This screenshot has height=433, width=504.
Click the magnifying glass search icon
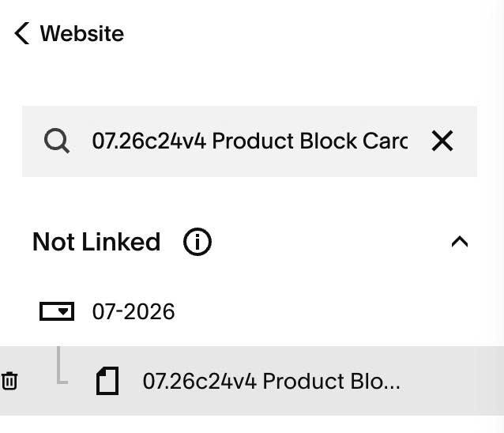pos(57,141)
